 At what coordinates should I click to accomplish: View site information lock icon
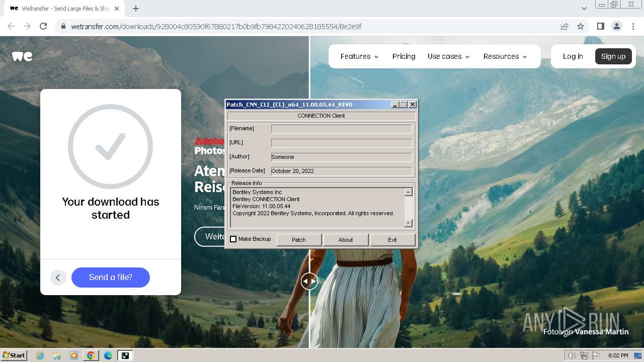click(63, 26)
